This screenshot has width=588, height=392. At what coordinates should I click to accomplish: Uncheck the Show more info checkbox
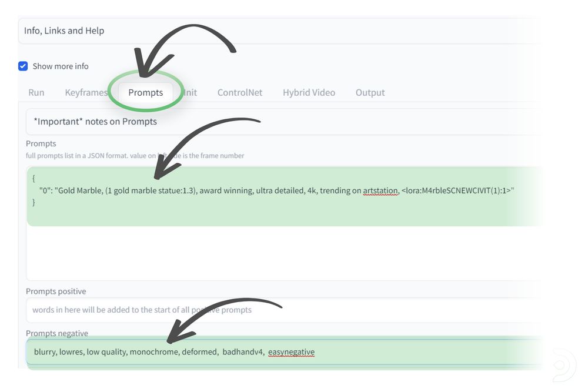23,66
